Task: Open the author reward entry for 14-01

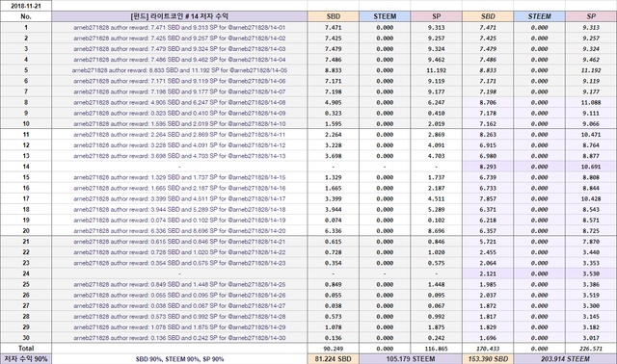Action: [x=179, y=28]
